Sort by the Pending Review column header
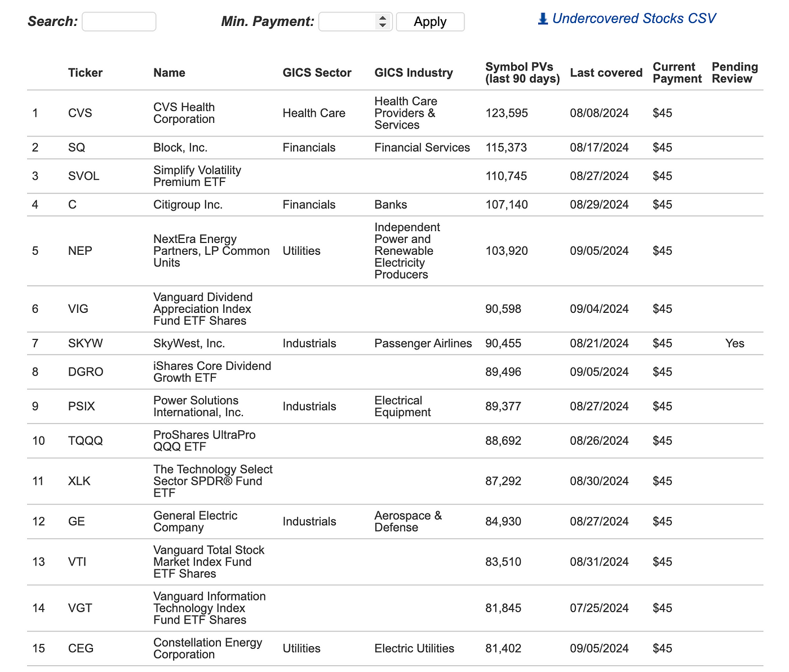Screen dimensions: 789x672 coord(735,73)
